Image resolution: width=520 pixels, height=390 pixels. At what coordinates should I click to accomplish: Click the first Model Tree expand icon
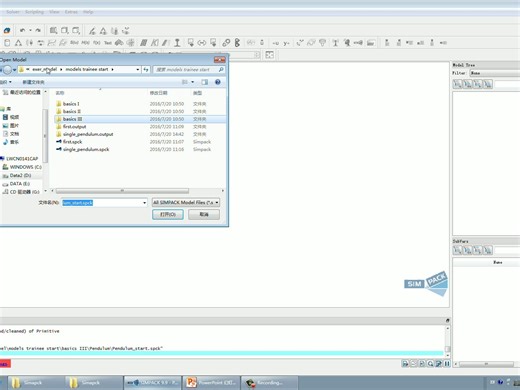[x=457, y=84]
